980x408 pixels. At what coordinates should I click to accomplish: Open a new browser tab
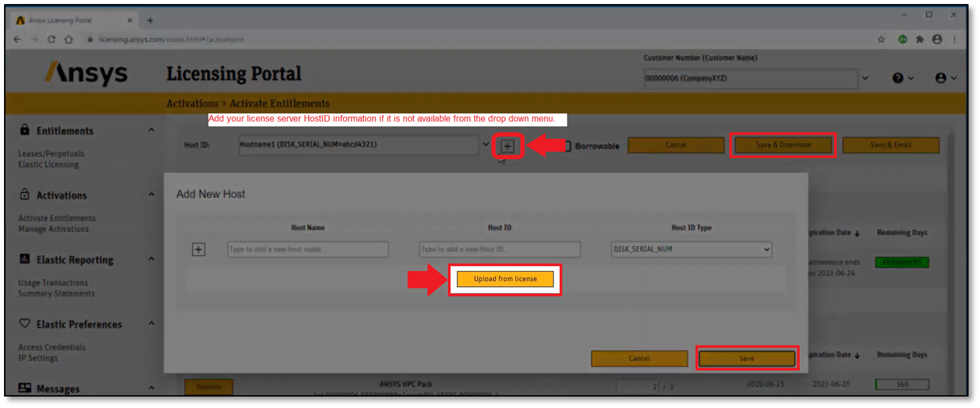[150, 20]
